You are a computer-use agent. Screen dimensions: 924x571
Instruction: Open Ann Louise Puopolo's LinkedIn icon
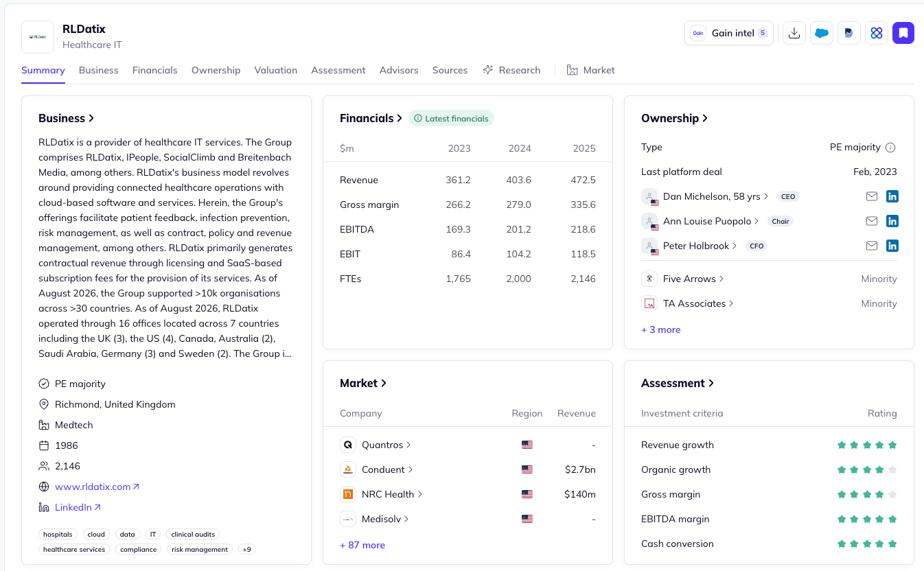click(892, 221)
